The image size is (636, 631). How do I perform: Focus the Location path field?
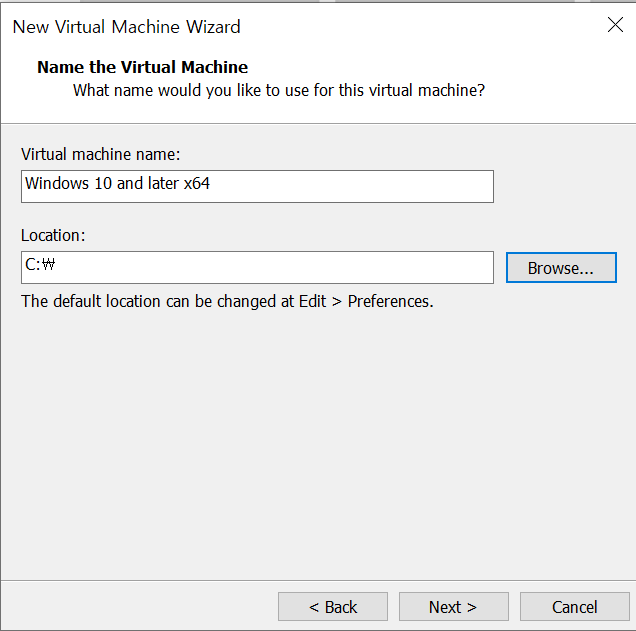[x=257, y=267]
